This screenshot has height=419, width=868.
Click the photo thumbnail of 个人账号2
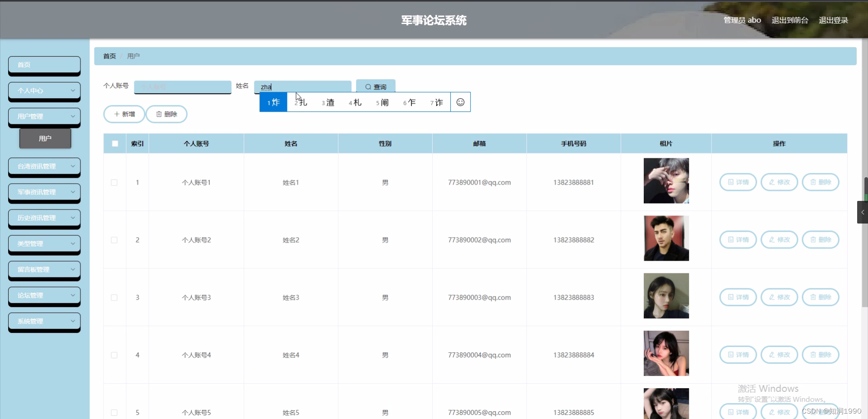tap(666, 238)
